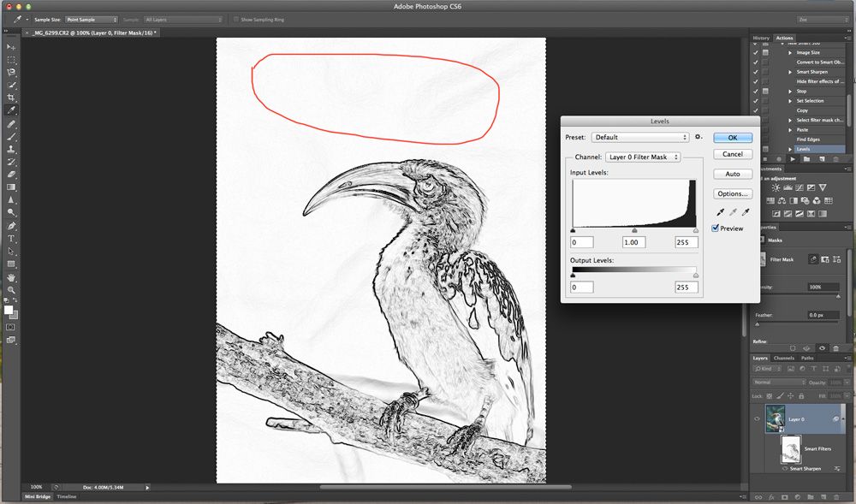Click the Smart Filters mask thumbnail
856x504 pixels.
(x=792, y=448)
